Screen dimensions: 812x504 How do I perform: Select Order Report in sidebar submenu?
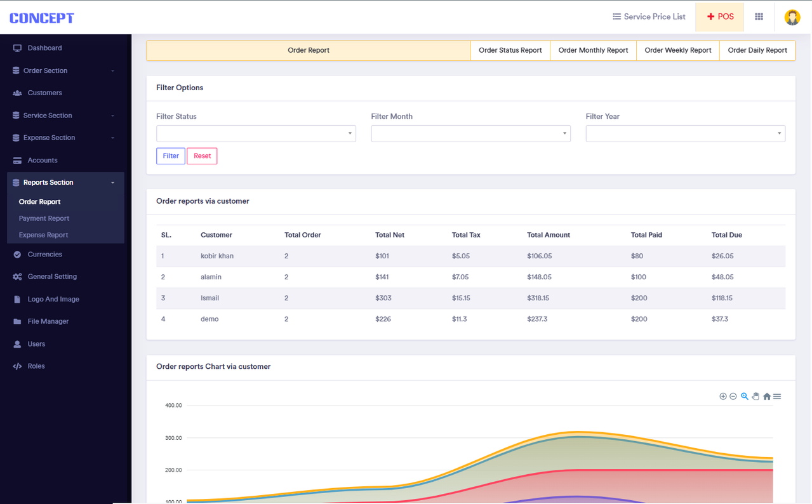point(39,202)
